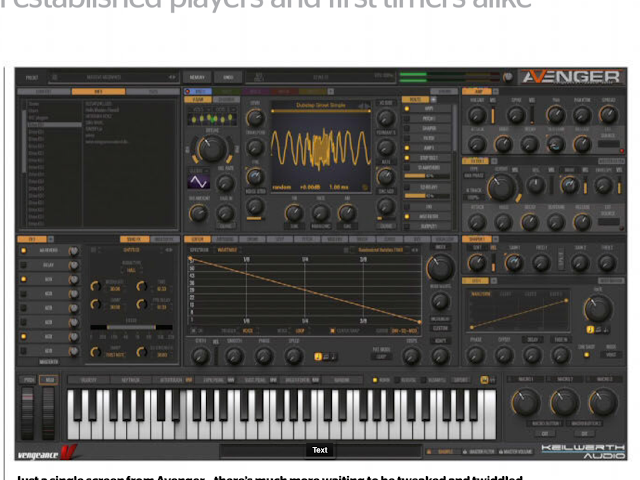Click the PRESET button

click(x=32, y=77)
